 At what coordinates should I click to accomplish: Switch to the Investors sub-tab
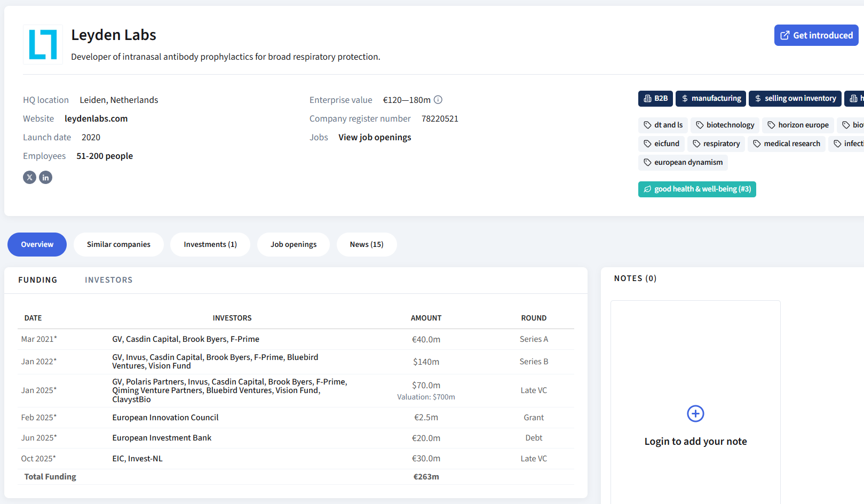108,280
